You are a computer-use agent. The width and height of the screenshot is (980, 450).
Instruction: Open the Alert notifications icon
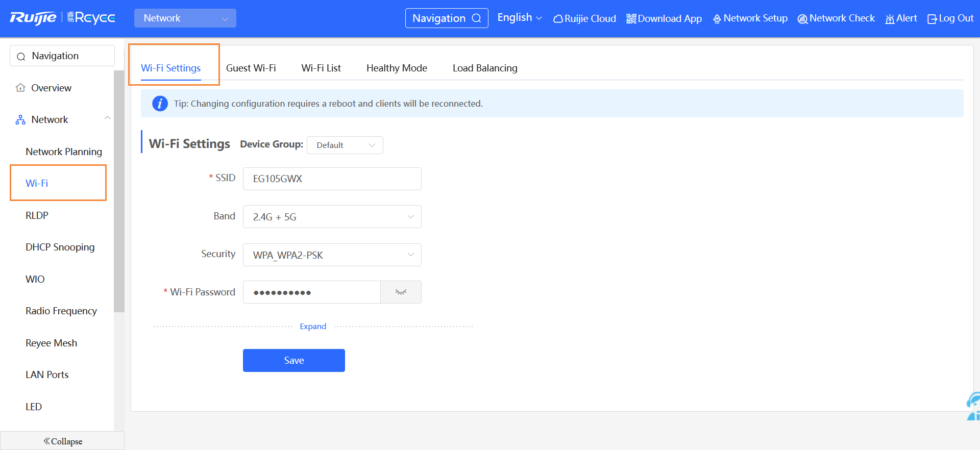890,19
